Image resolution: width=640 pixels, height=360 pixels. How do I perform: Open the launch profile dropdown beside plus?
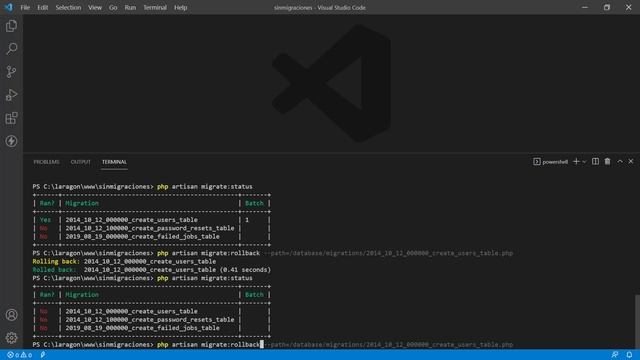584,162
